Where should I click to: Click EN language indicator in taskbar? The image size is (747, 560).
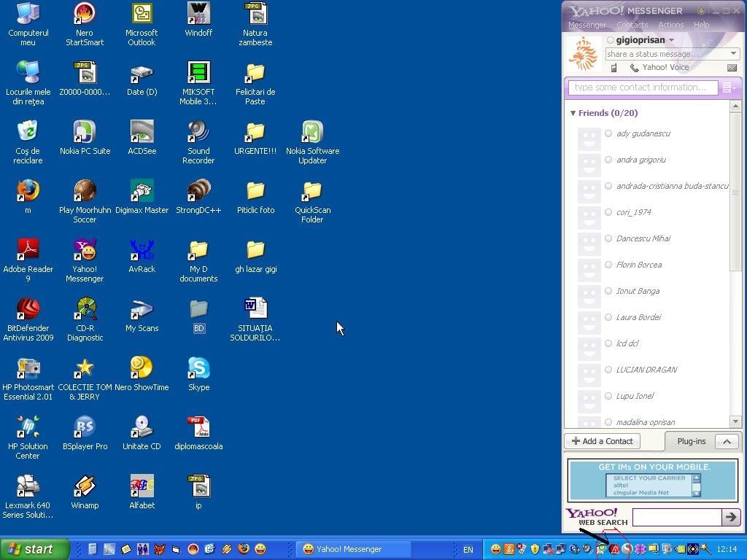tap(468, 550)
